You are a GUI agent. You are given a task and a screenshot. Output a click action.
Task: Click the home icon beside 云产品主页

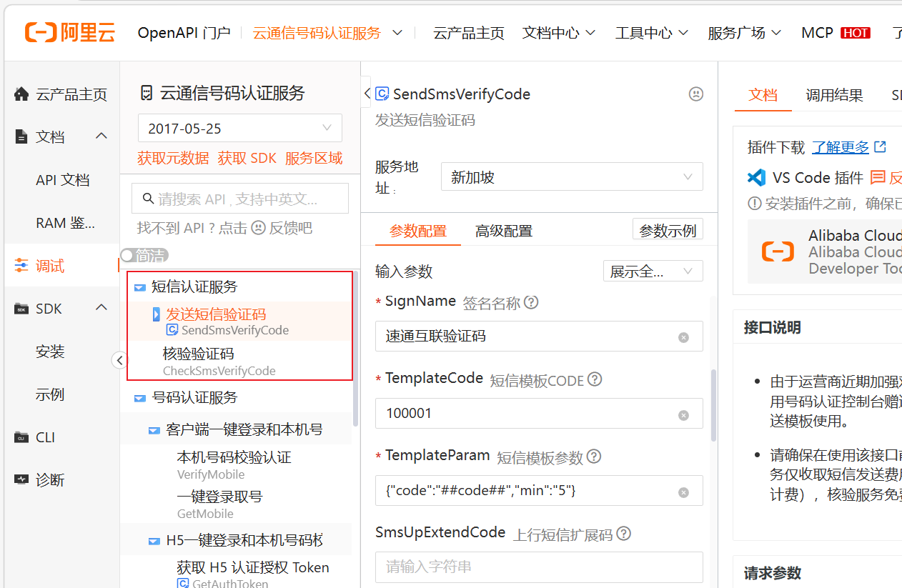click(21, 94)
